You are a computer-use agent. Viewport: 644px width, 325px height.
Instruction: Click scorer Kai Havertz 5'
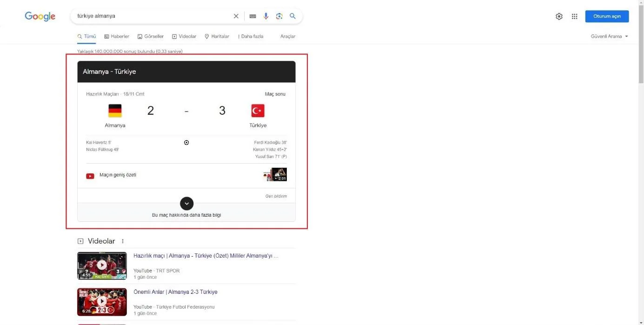[x=99, y=142]
